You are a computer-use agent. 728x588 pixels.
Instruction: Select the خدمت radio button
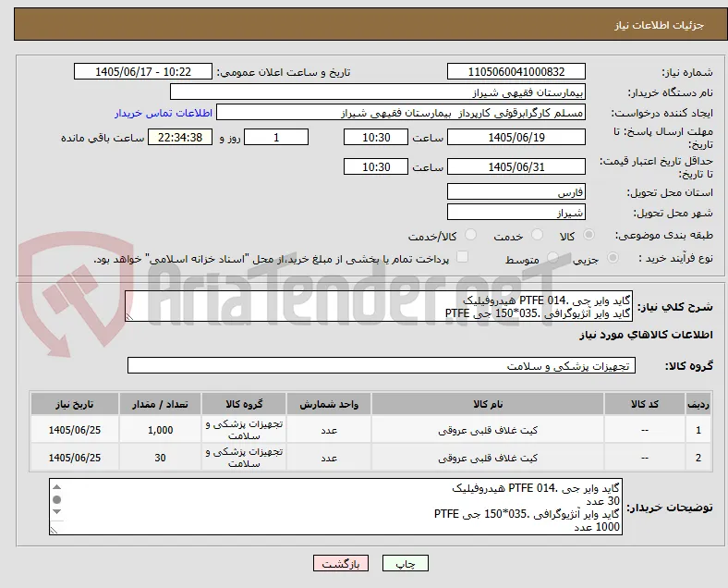[x=537, y=235]
